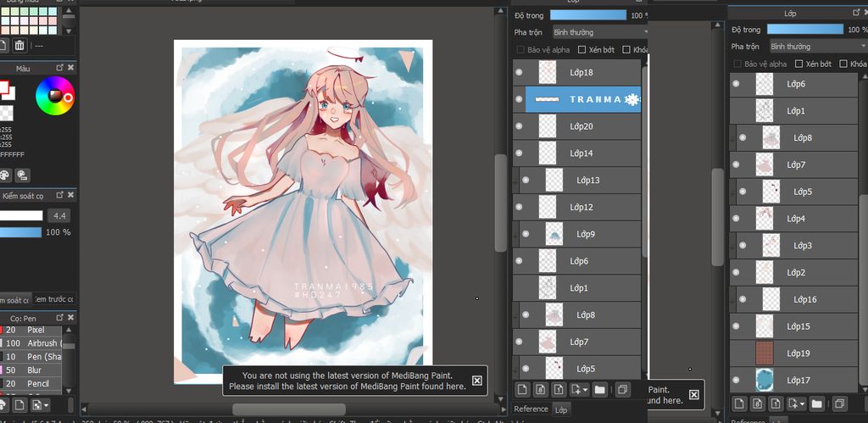The width and height of the screenshot is (868, 423).
Task: Switch to the Lớp tab in middle panel
Action: coord(561,409)
